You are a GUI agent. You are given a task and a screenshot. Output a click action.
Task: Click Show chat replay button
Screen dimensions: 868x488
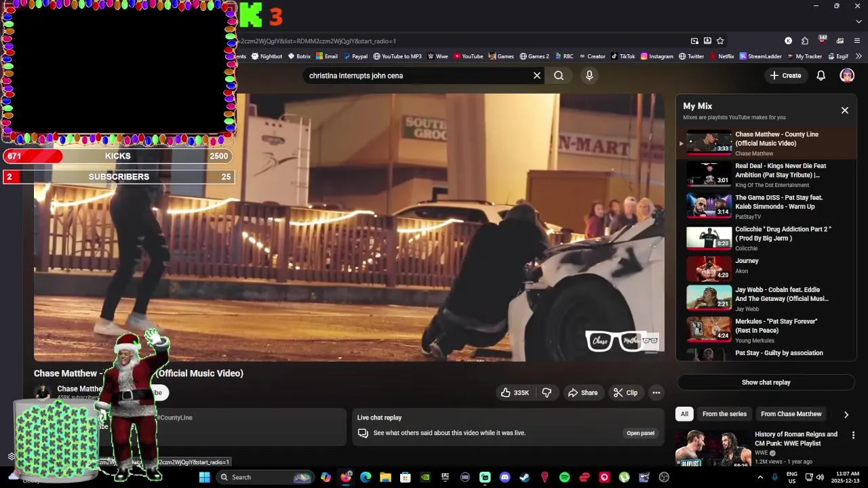pyautogui.click(x=766, y=382)
